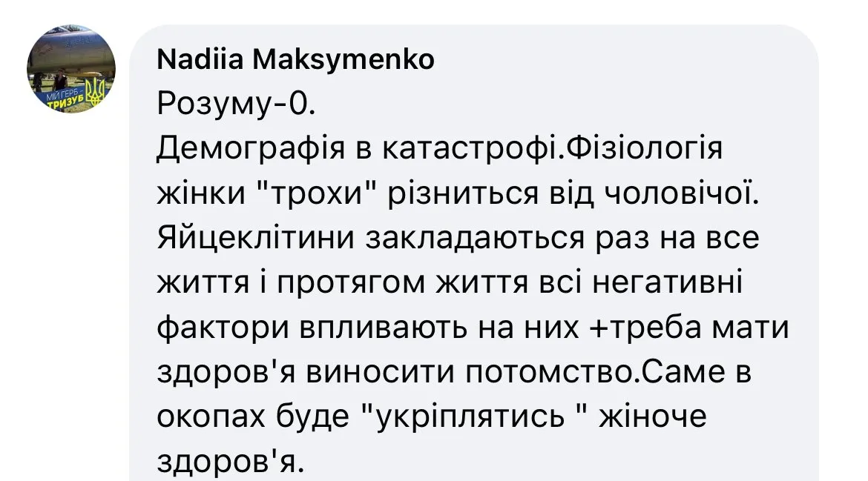Click the word 'катастрофі.Фізіологія'
868x481 pixels.
point(552,149)
